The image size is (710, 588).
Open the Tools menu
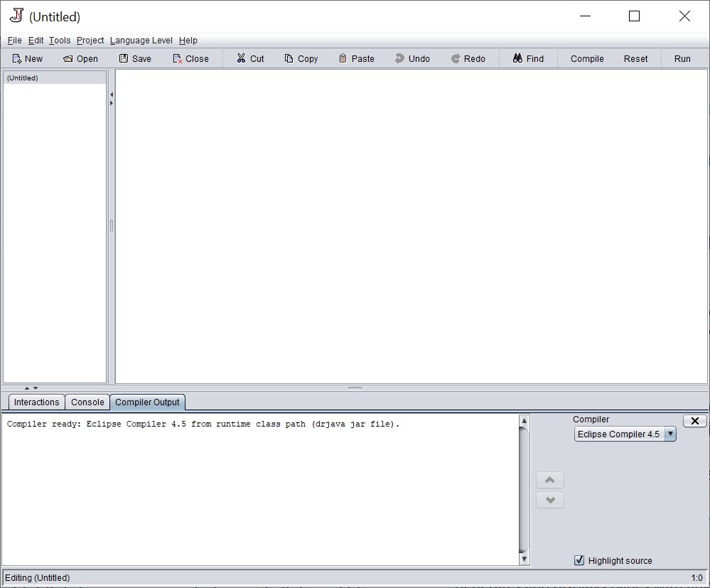(60, 41)
